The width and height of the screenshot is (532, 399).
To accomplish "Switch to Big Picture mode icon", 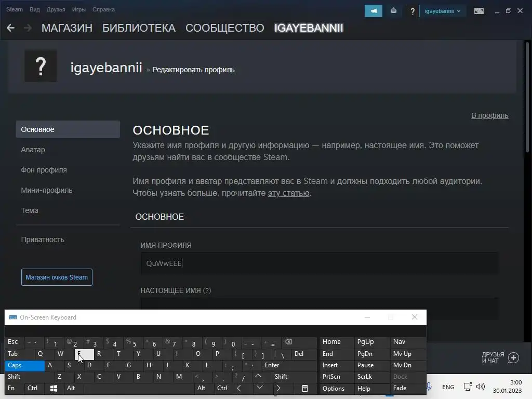I will pos(478,11).
